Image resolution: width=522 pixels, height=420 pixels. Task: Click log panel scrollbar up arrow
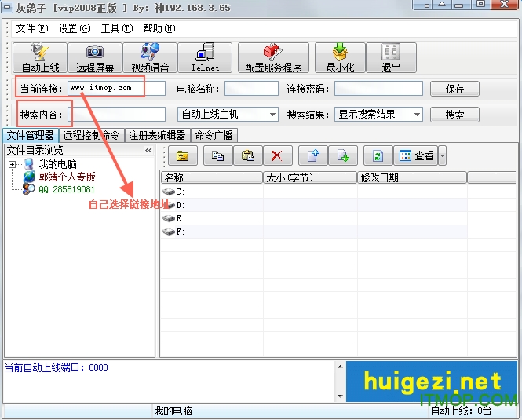point(340,367)
